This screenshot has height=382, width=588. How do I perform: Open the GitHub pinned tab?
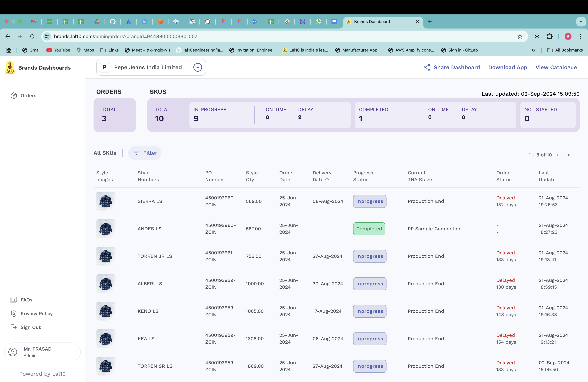(x=113, y=22)
